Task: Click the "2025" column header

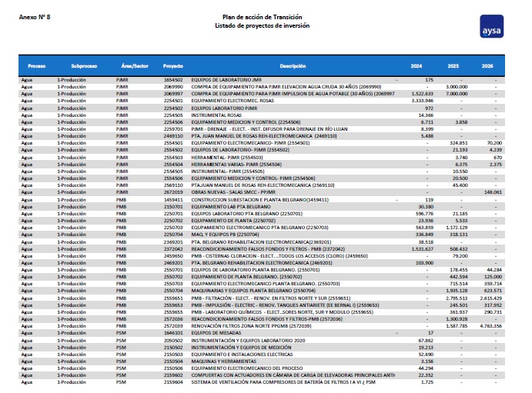Action: click(453, 66)
